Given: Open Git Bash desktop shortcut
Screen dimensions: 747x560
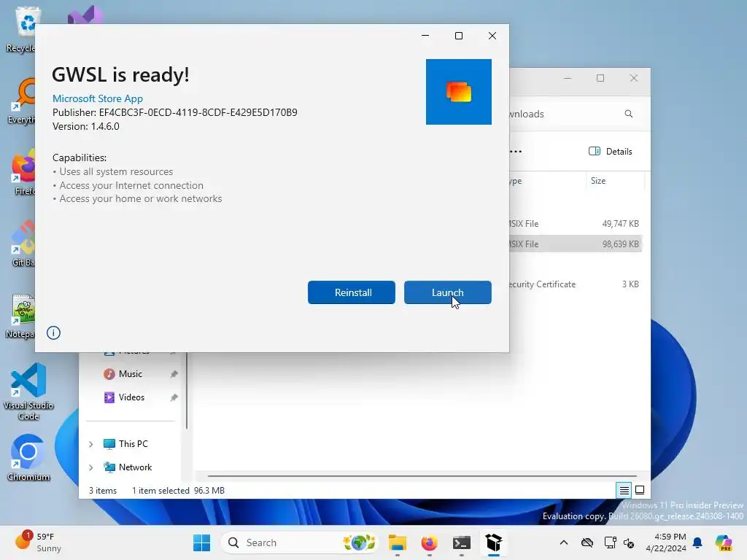Looking at the screenshot, I should tap(22, 244).
